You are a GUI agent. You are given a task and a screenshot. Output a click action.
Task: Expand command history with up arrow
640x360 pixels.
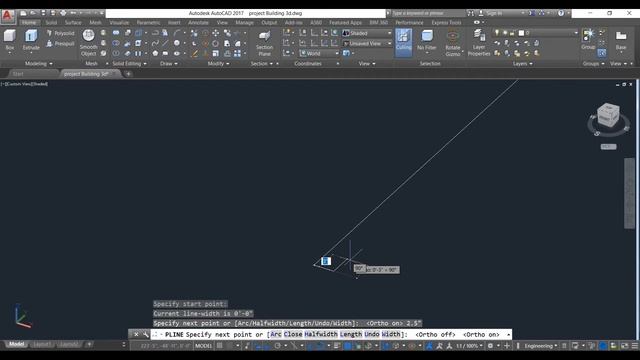click(508, 335)
